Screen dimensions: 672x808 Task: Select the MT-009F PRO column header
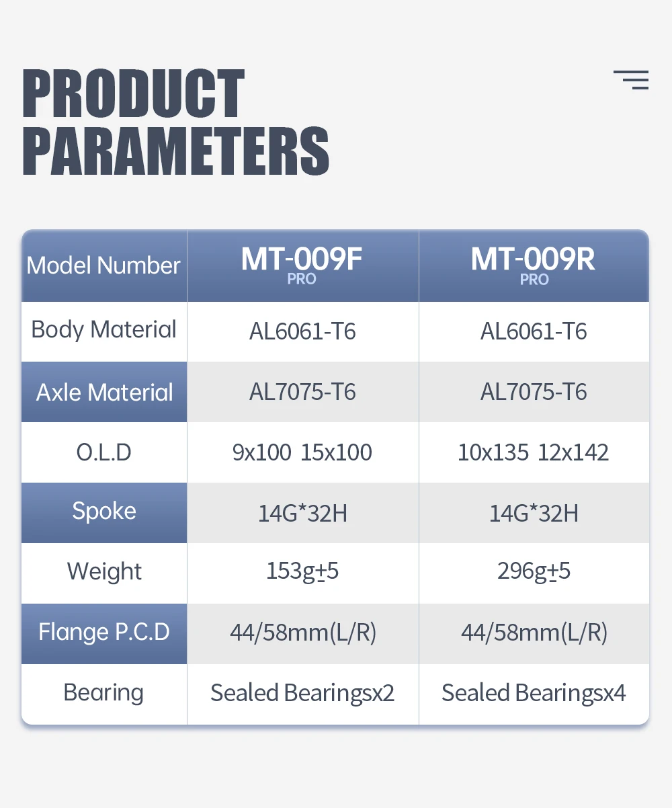click(x=302, y=266)
